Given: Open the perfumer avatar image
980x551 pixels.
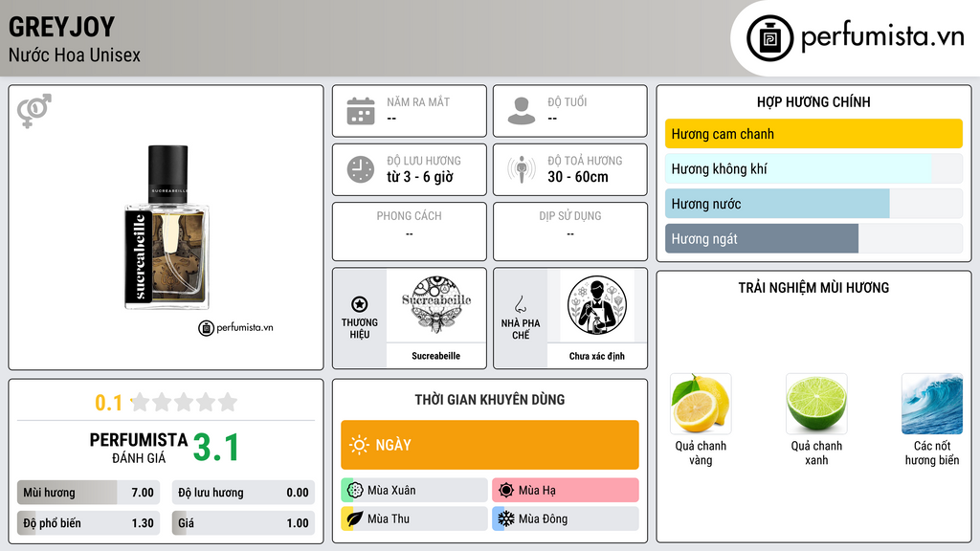Looking at the screenshot, I should (597, 305).
